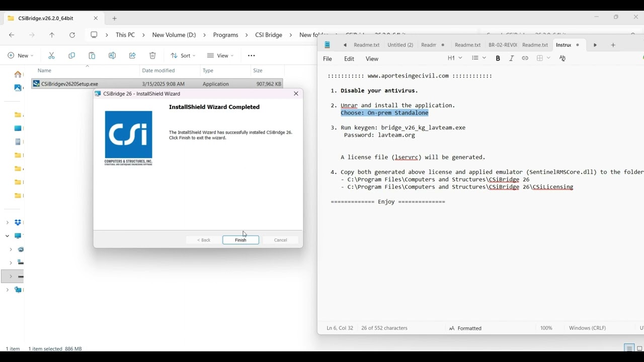Close the CSiBridge 26 InstallShield dialog
This screenshot has width=644, height=362.
coord(296,94)
